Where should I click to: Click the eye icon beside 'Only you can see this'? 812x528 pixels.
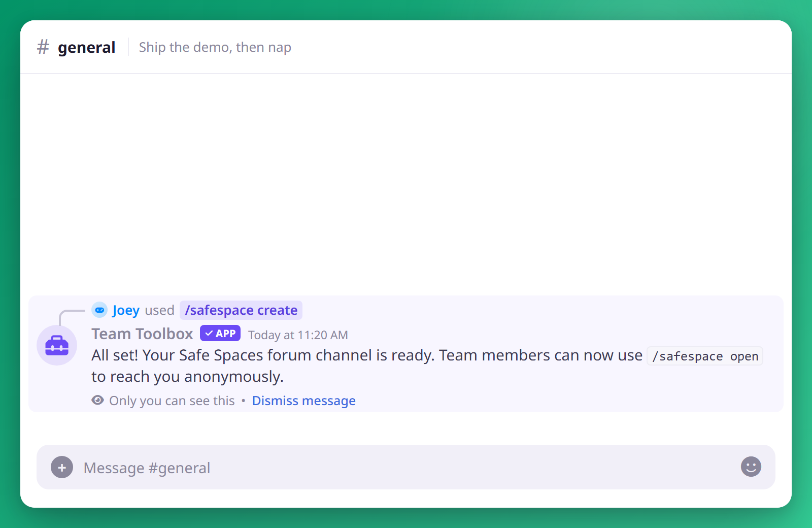point(97,400)
